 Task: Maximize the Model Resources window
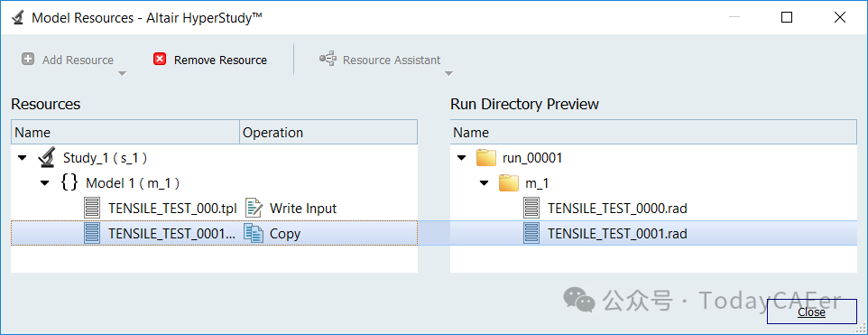pos(787,17)
